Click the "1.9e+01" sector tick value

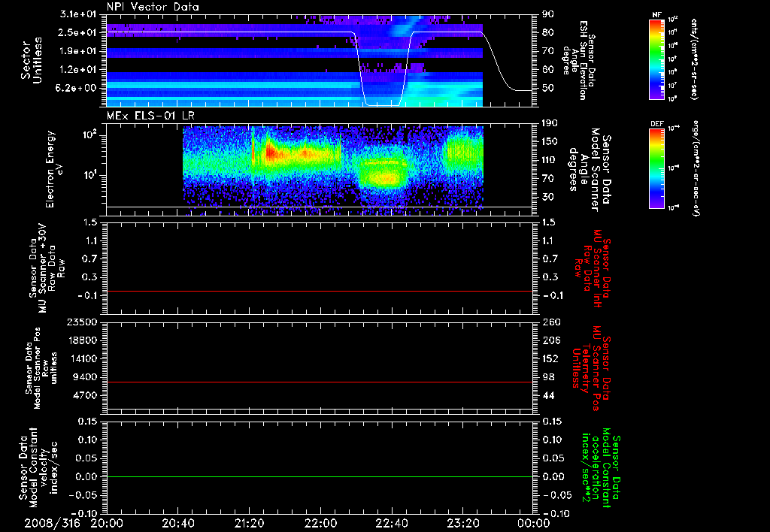pyautogui.click(x=78, y=51)
